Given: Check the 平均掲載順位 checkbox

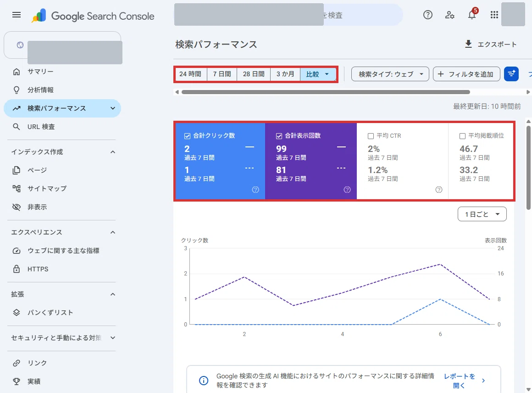Looking at the screenshot, I should tap(462, 136).
